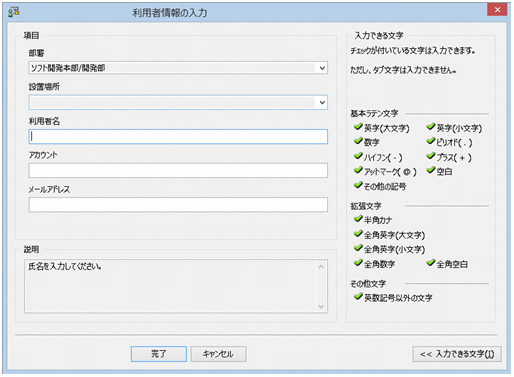Viewport: 514px width, 377px height.
Task: Click the メールアドレス field label
Action: pyautogui.click(x=49, y=189)
